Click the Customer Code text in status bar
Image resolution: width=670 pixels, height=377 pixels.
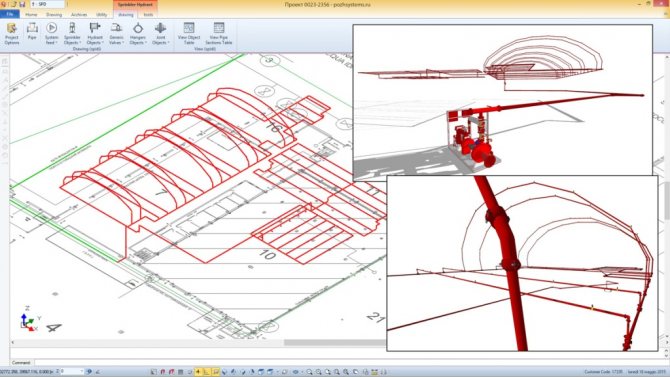(603, 372)
